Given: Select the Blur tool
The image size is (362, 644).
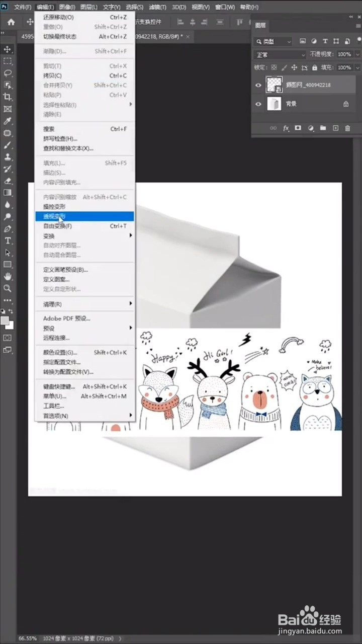Looking at the screenshot, I should pyautogui.click(x=8, y=205).
